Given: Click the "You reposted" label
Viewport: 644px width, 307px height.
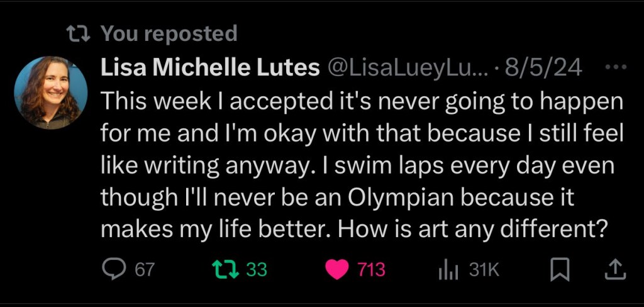Looking at the screenshot, I should [169, 33].
